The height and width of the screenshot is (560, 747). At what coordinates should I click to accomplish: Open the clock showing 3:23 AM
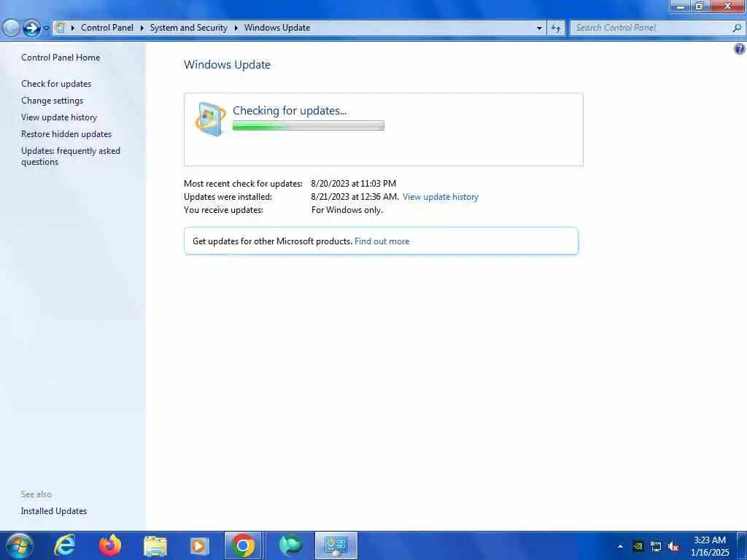tap(710, 546)
